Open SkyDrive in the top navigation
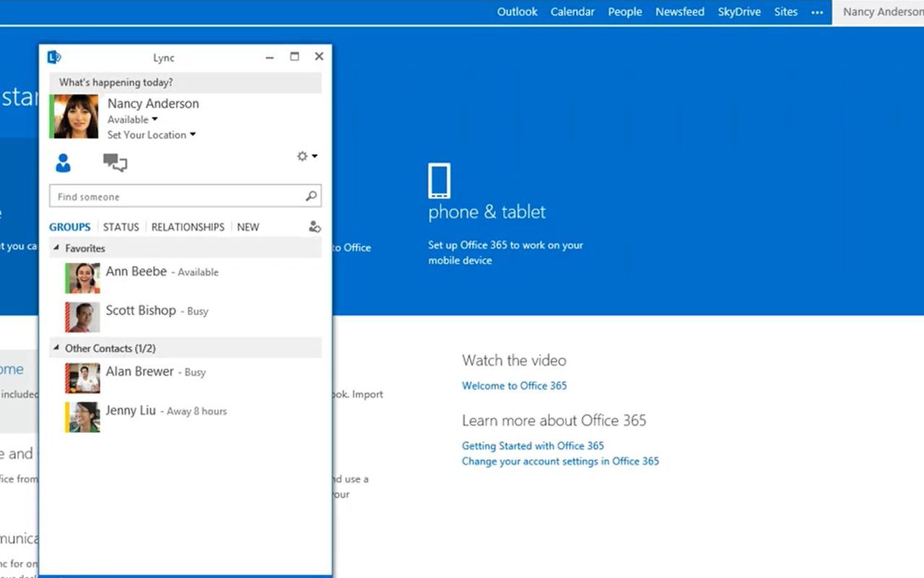Screen dimensions: 924x578 pos(739,12)
